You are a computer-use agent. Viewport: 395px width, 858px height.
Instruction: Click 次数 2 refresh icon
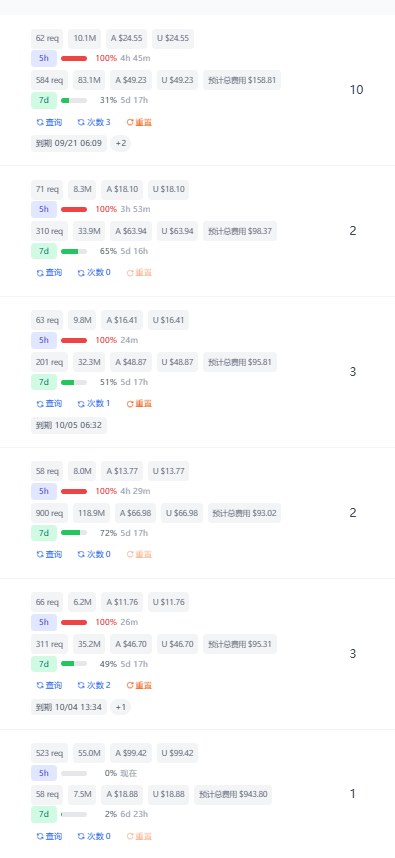tap(81, 685)
